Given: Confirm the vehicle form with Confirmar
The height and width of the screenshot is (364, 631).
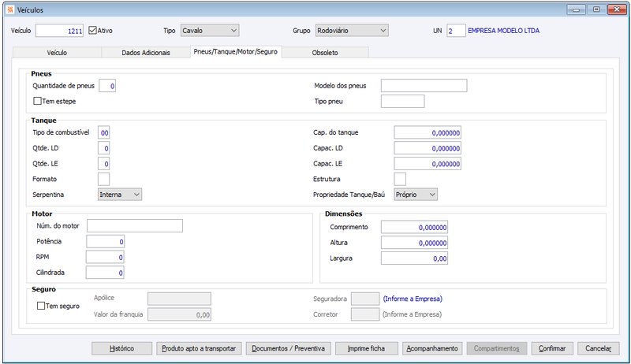Looking at the screenshot, I should [552, 348].
